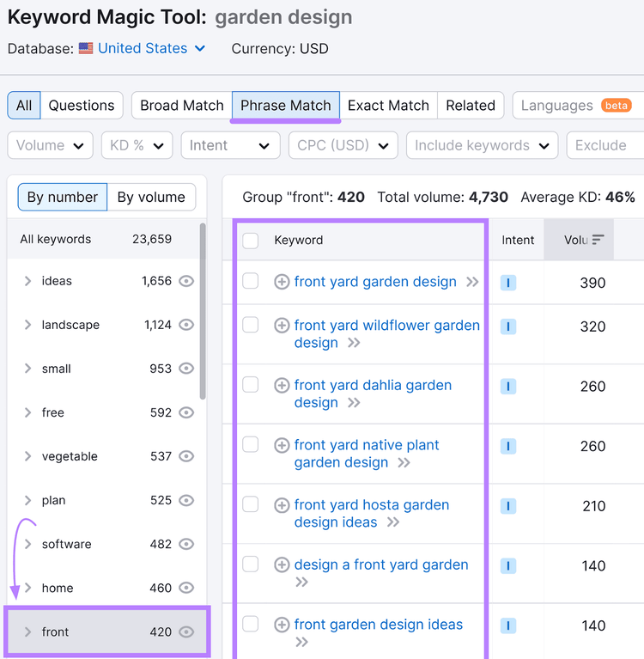The image size is (644, 659).
Task: Toggle eye icon for the 'free' group
Action: tap(186, 412)
